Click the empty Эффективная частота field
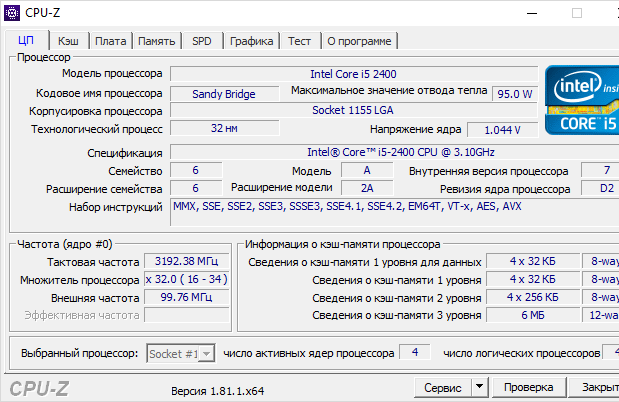Screen dimensions: 619x402 (186, 315)
